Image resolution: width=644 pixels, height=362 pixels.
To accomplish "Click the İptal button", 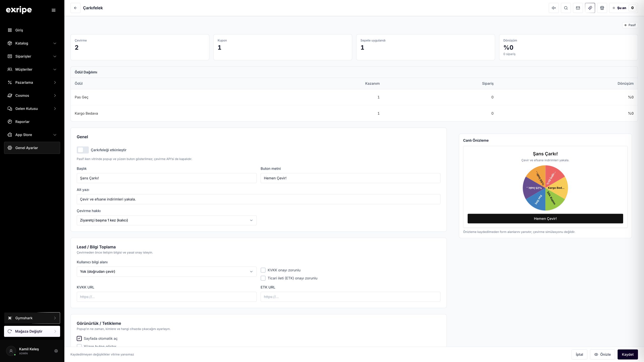I will point(579,354).
